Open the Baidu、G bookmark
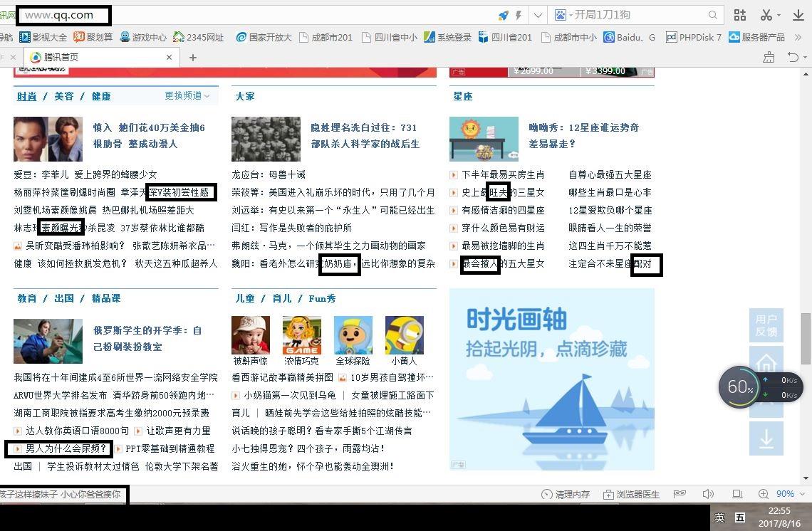Screen dimensions: 812x531 [629, 37]
